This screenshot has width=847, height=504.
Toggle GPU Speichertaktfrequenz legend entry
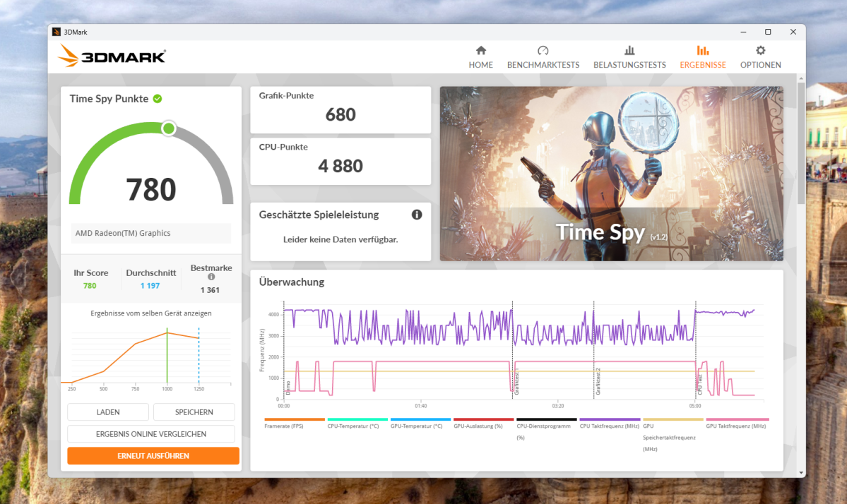tap(673, 435)
